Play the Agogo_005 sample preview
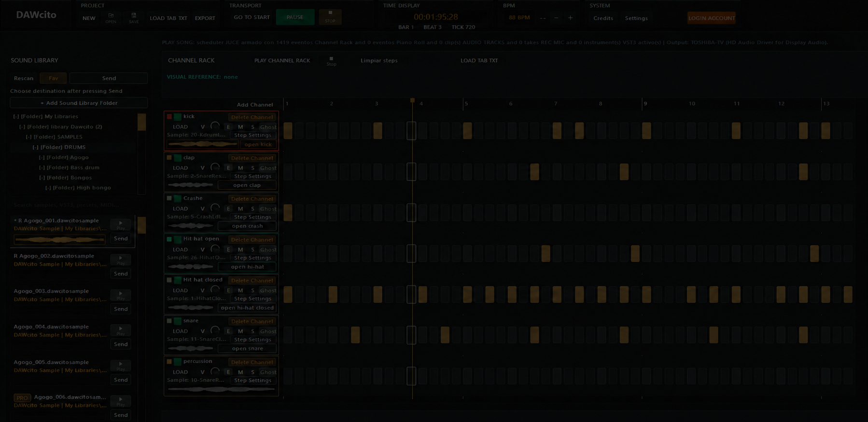Viewport: 868px width, 422px height. pyautogui.click(x=121, y=366)
